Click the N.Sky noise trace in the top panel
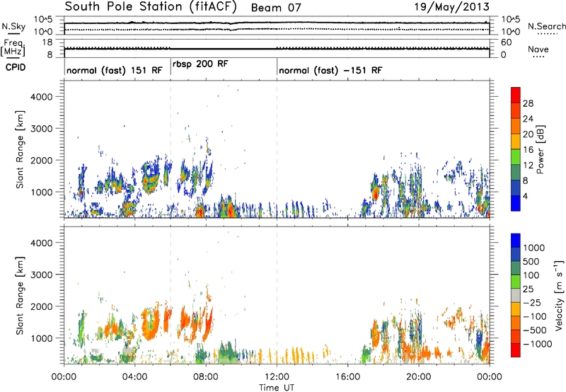The width and height of the screenshot is (566, 392). (x=277, y=23)
